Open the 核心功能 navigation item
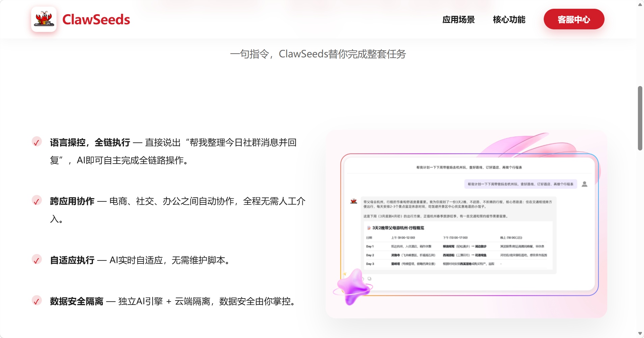 pos(509,20)
